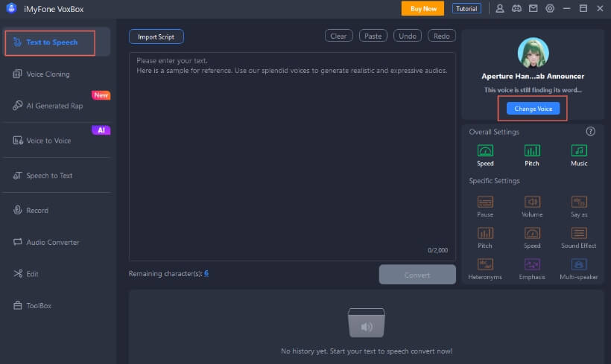611x364 pixels.
Task: Open the Multi-speaker setting
Action: pos(579,269)
